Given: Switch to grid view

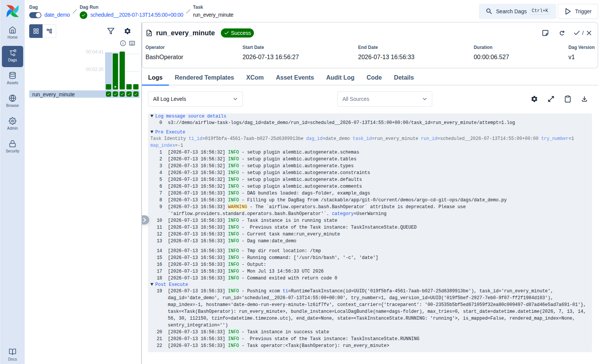Looking at the screenshot, I should tap(36, 31).
